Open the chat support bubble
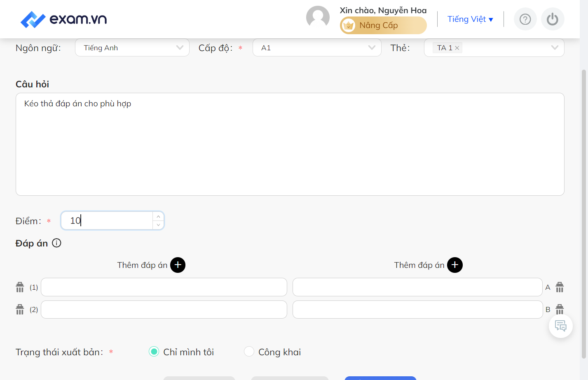Viewport: 588px width, 380px height. 561,326
